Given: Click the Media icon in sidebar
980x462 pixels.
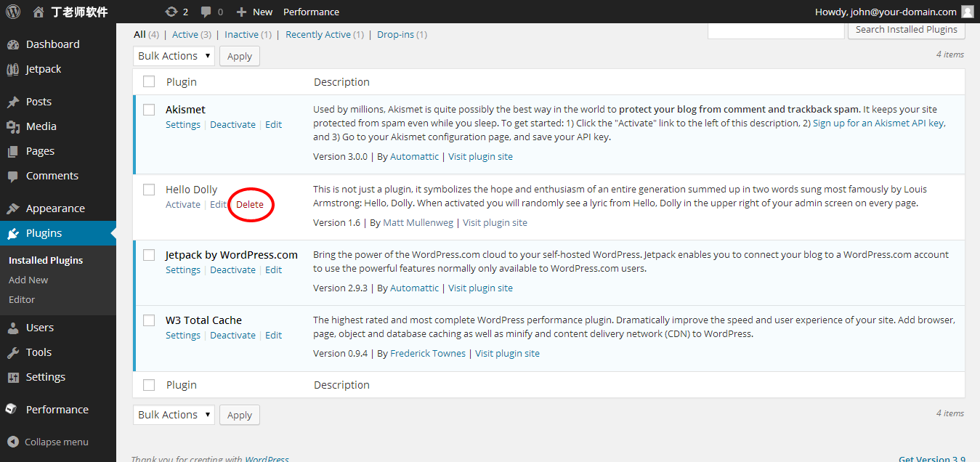Looking at the screenshot, I should coord(12,126).
